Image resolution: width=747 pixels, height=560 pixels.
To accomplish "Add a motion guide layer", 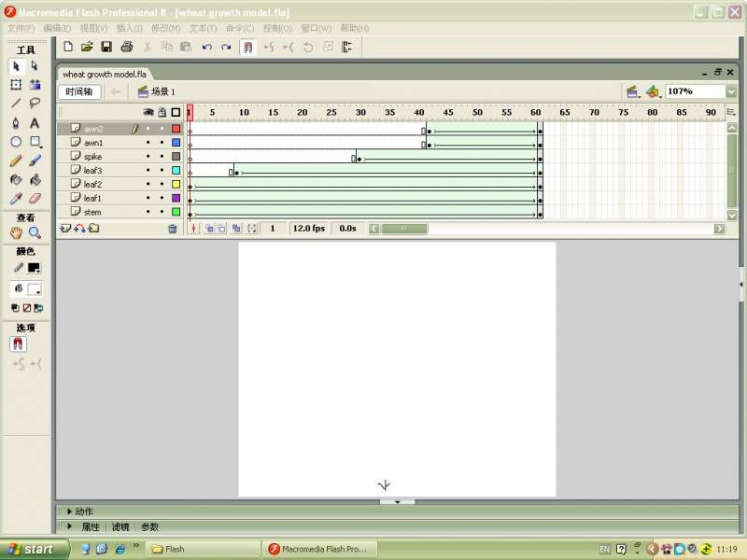I will pos(79,229).
